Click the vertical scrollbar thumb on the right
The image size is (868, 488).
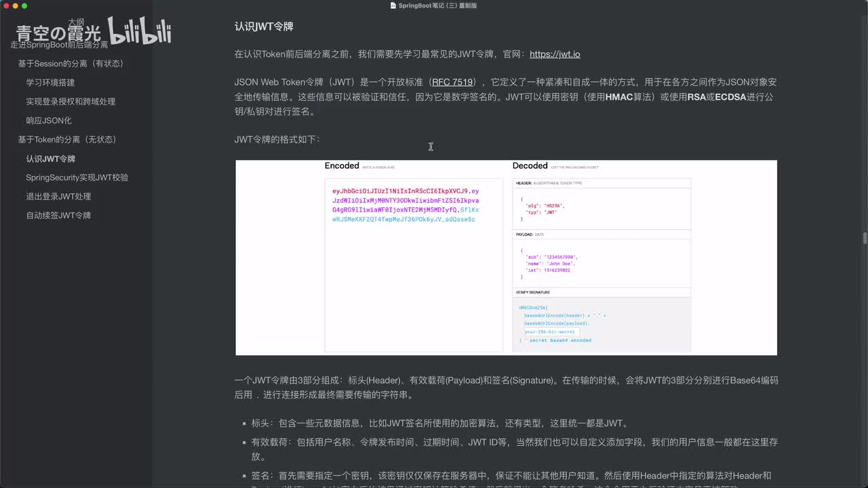click(865, 238)
